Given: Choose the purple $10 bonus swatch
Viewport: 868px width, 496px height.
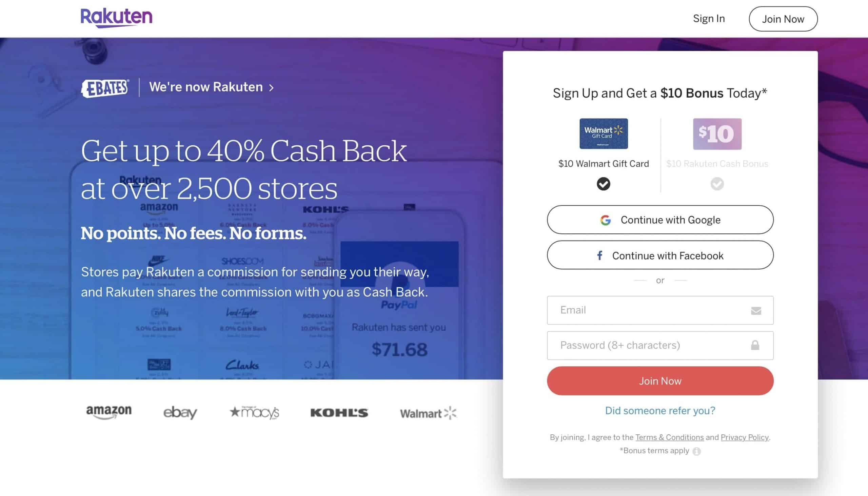Looking at the screenshot, I should tap(717, 134).
